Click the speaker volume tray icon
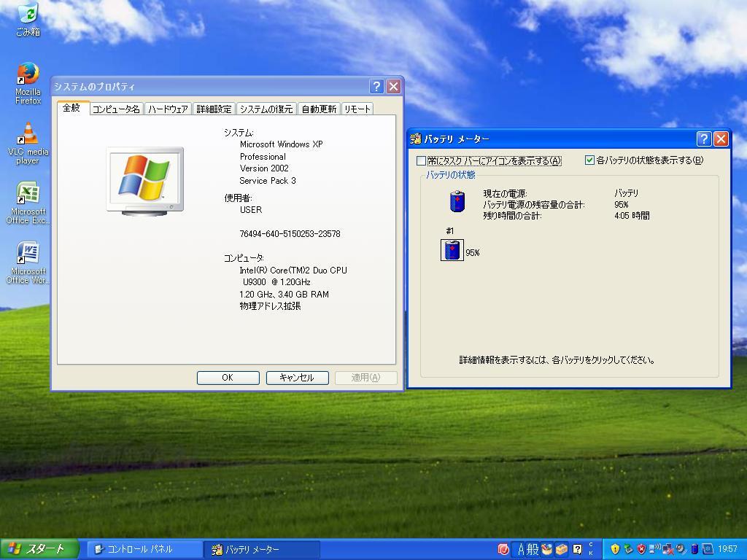Screen dimensions: 747x560 681,550
